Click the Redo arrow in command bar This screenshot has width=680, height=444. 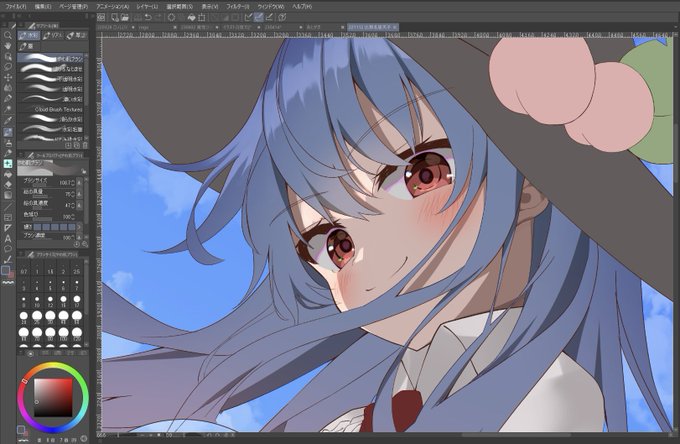point(158,17)
